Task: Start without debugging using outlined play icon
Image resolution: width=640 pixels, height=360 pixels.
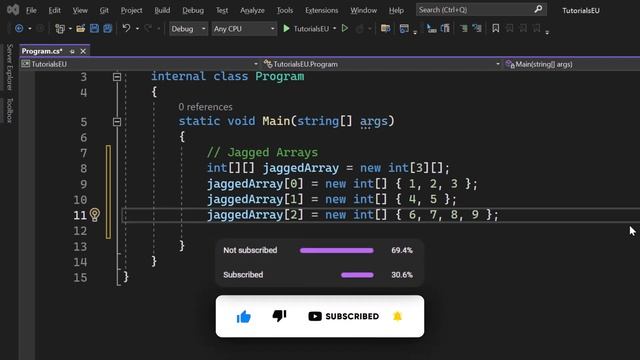Action: point(345,29)
